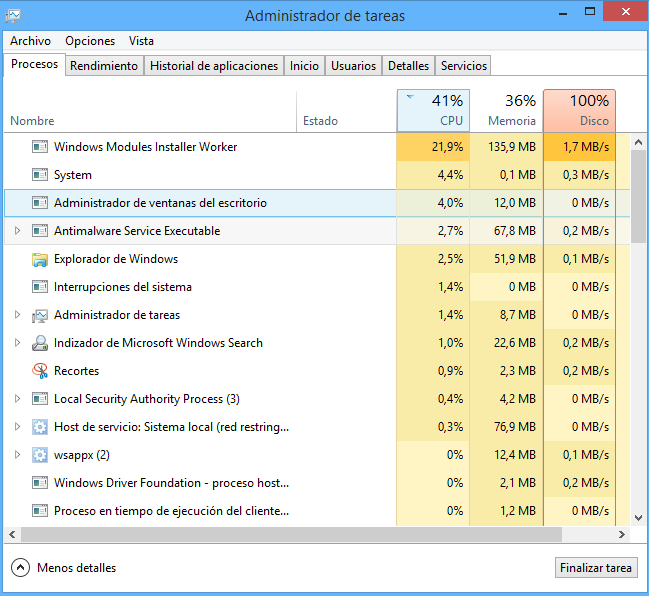
Task: Click the Host de servicio gear icon
Action: (40, 427)
